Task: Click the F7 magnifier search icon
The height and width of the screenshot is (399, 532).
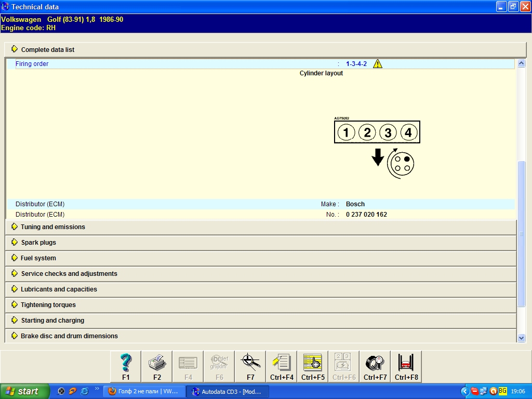Action: pyautogui.click(x=250, y=366)
